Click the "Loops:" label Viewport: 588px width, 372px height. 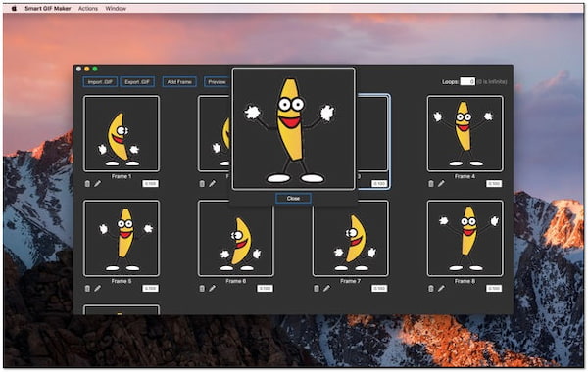[450, 81]
